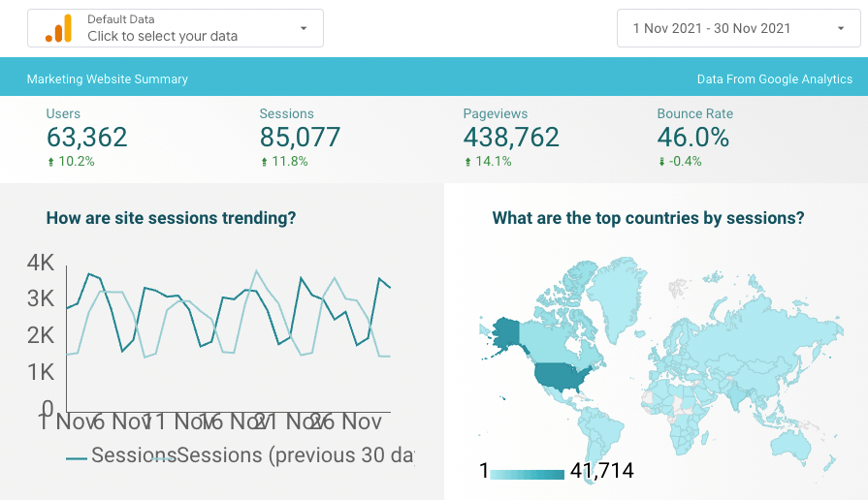868x500 pixels.
Task: Click the 26 Nov x-axis label
Action: pos(346,422)
